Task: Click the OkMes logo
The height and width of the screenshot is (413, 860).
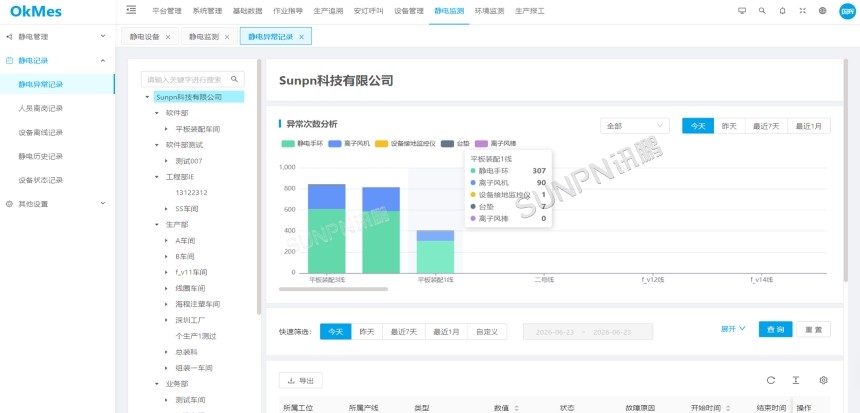Action: pos(36,11)
